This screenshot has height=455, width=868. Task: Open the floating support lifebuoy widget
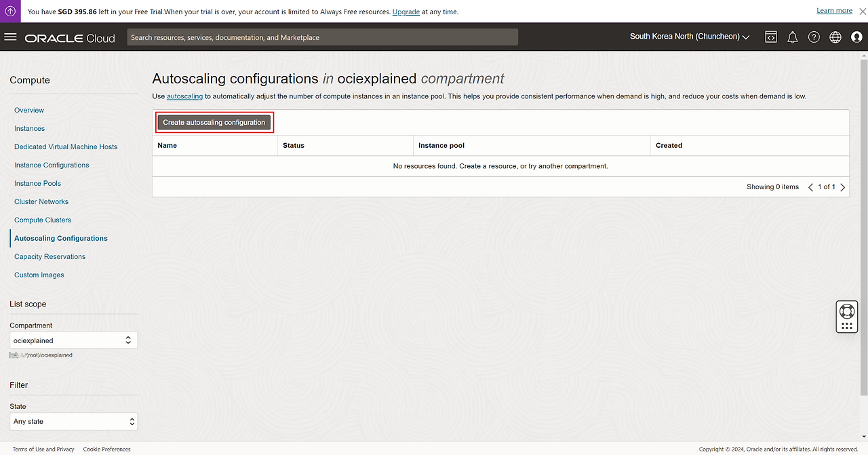coord(846,312)
